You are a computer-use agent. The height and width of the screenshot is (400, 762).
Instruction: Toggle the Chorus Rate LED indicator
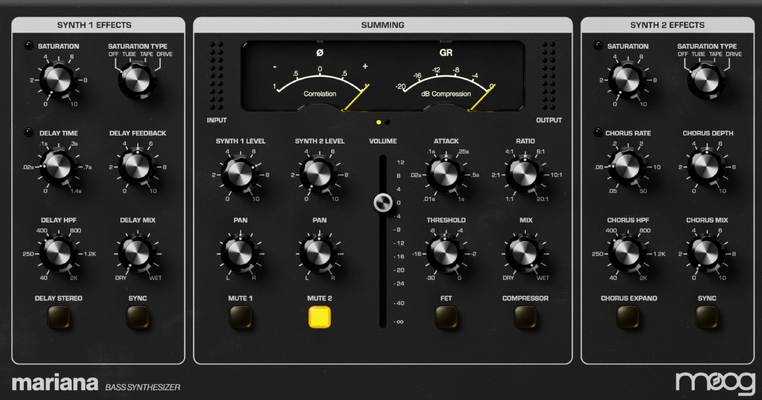(x=598, y=132)
